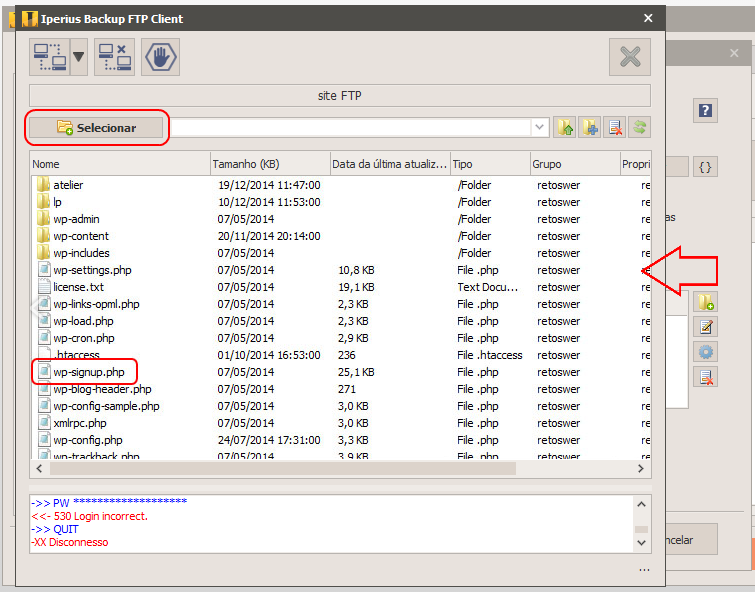Click the file list horizontal scrollbar left arrow
This screenshot has height=592, width=755.
point(39,469)
